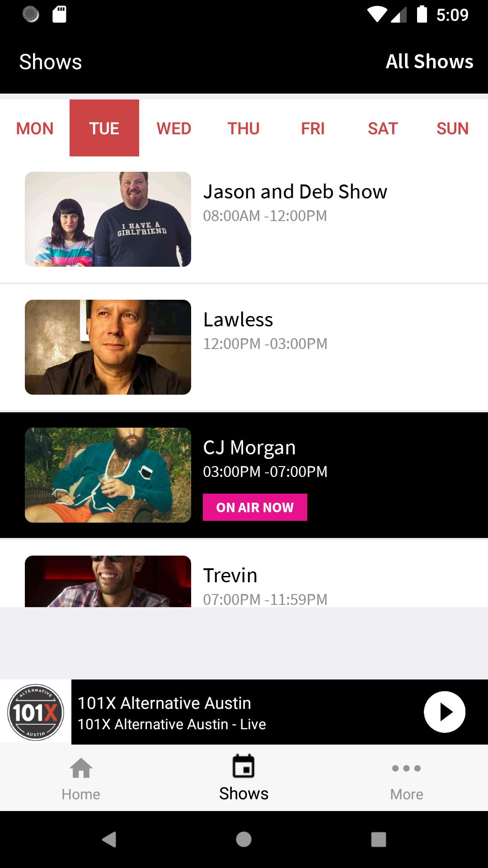This screenshot has width=488, height=868.
Task: Open the All Shows link
Action: tap(429, 61)
